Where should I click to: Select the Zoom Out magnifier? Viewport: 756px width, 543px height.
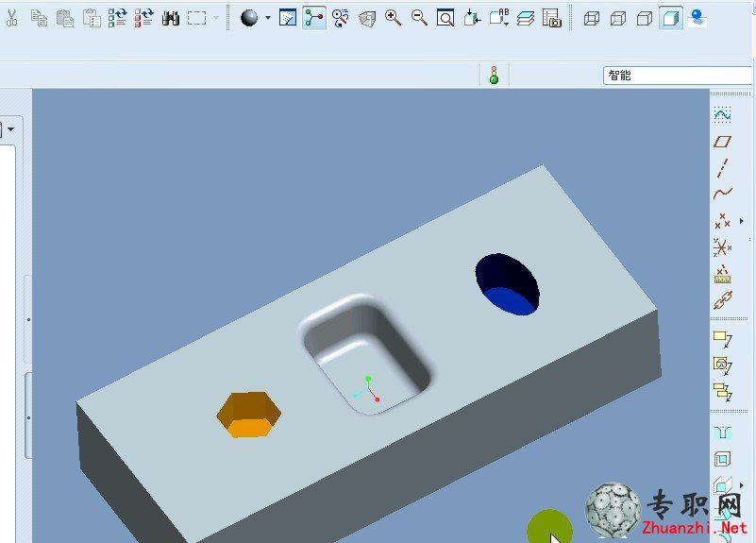419,18
